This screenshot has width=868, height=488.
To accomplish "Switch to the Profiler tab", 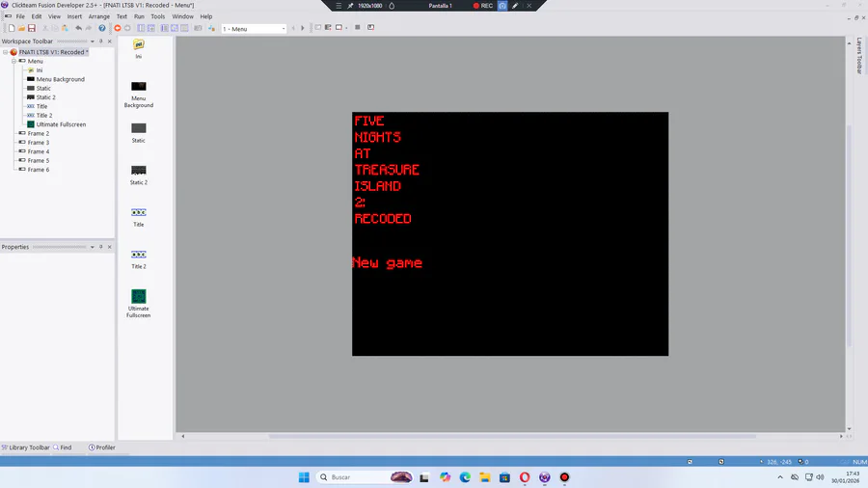I will (102, 447).
